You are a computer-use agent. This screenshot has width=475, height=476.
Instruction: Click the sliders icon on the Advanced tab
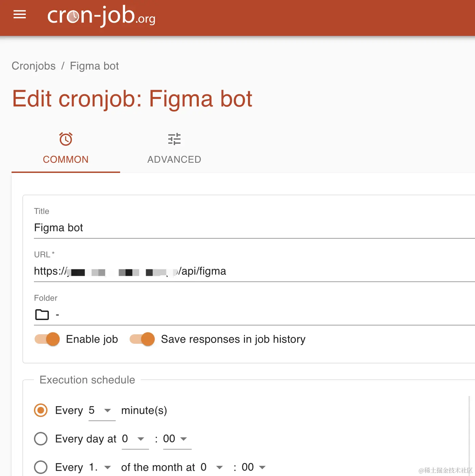[174, 139]
